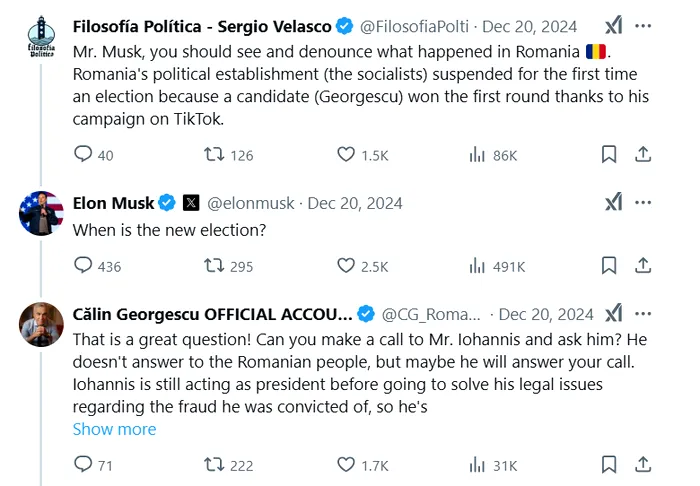Viewport: 700px width, 486px height.
Task: Expand Georgescu's tweet with Show more
Action: click(114, 429)
